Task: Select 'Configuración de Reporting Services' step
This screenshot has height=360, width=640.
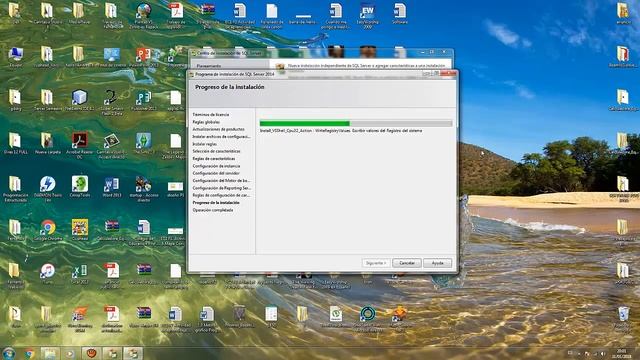Action: 222,188
